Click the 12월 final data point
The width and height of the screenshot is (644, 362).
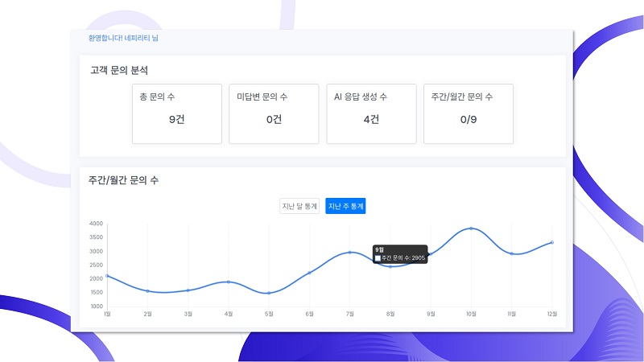[x=551, y=242]
